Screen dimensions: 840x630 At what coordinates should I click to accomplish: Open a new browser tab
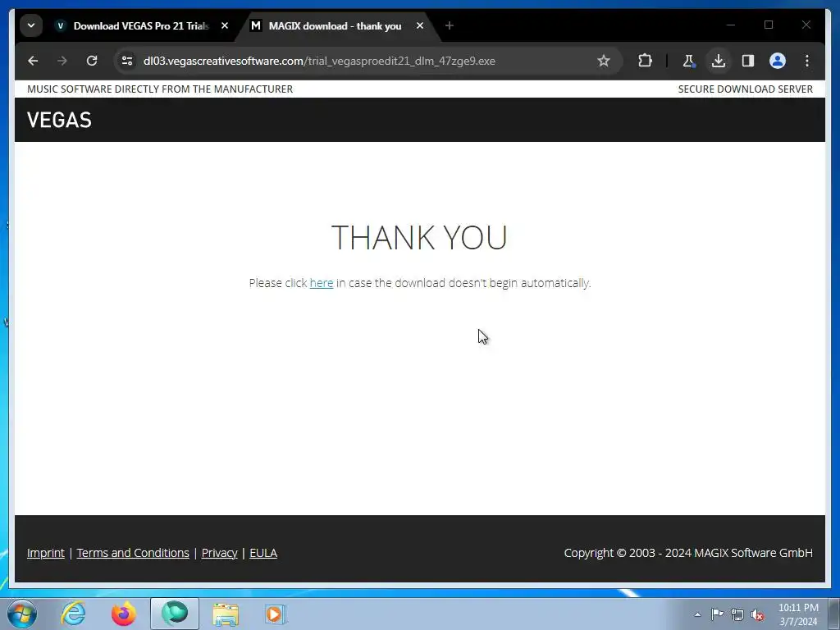(450, 25)
